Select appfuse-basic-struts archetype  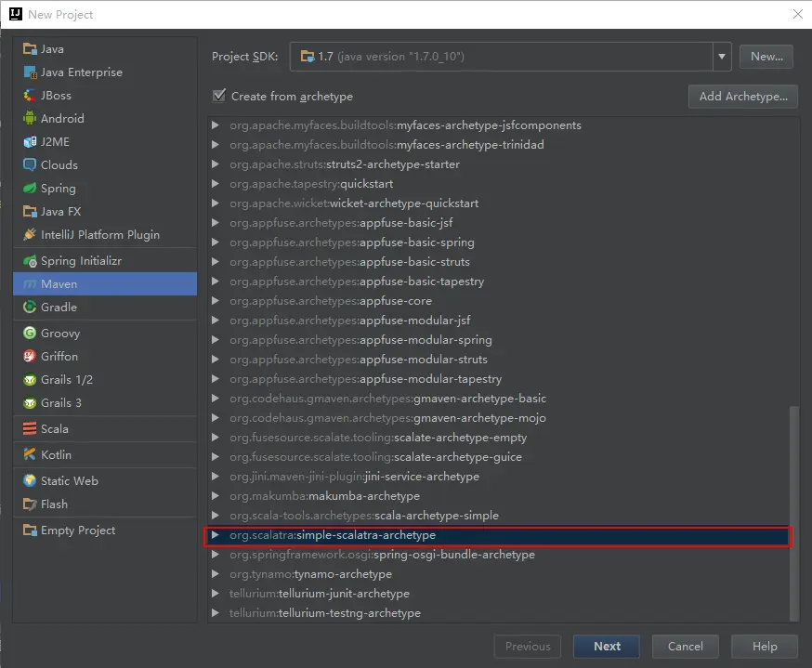(499, 262)
